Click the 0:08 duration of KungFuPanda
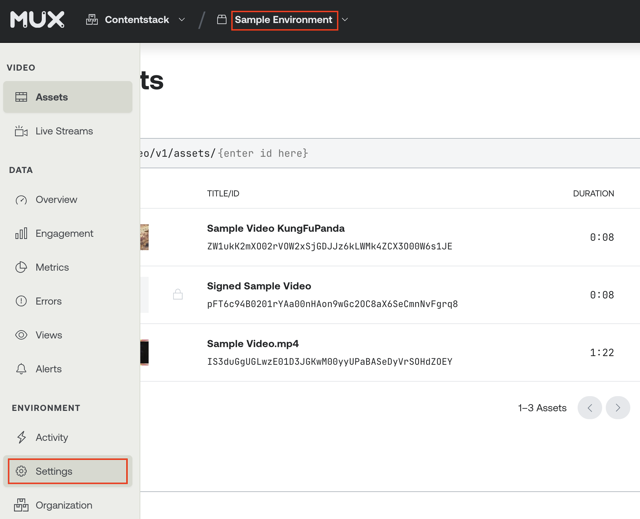Viewport: 640px width, 519px height. 602,237
